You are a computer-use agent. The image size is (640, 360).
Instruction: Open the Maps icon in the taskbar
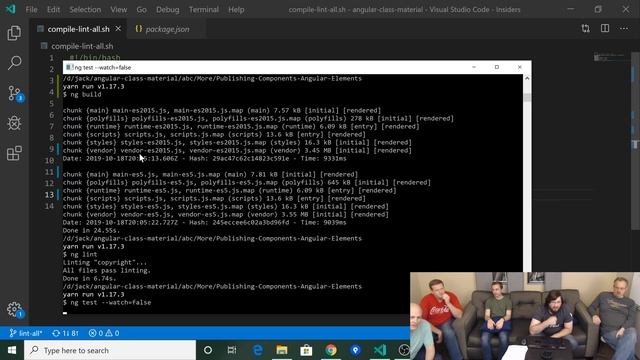pos(356,350)
